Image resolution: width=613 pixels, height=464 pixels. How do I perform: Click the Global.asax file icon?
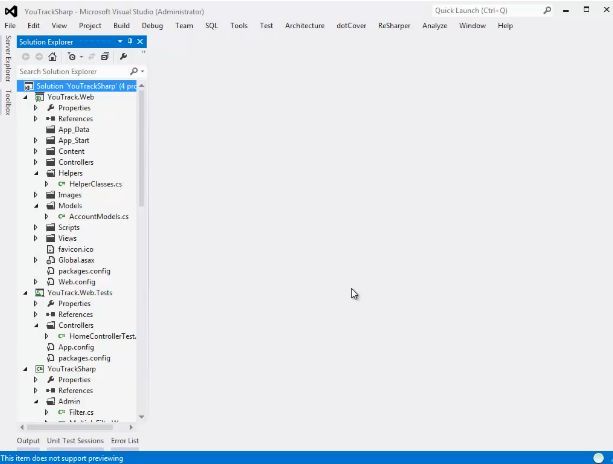50,260
